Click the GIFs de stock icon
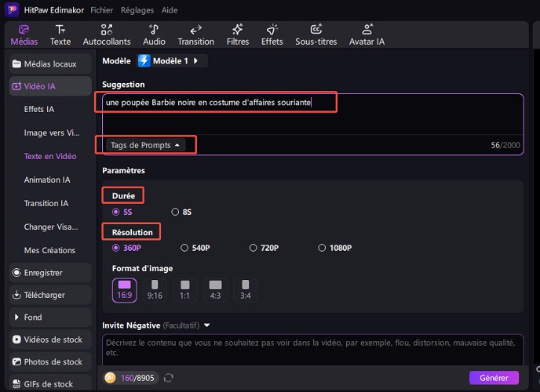Image resolution: width=540 pixels, height=392 pixels. click(x=16, y=384)
